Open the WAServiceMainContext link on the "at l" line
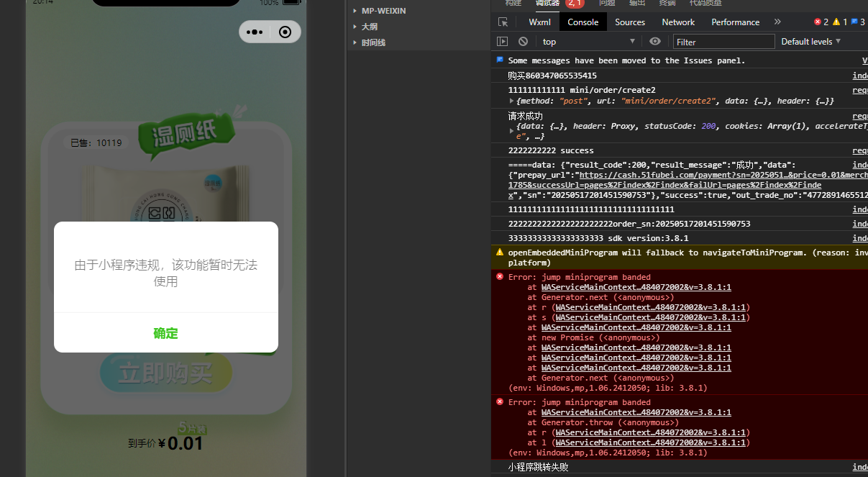 [x=652, y=442]
